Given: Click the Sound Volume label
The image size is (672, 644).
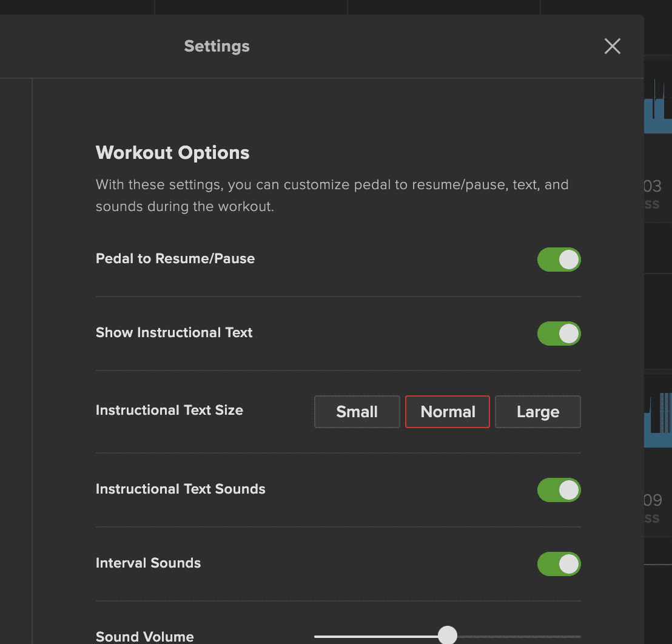Looking at the screenshot, I should point(144,636).
